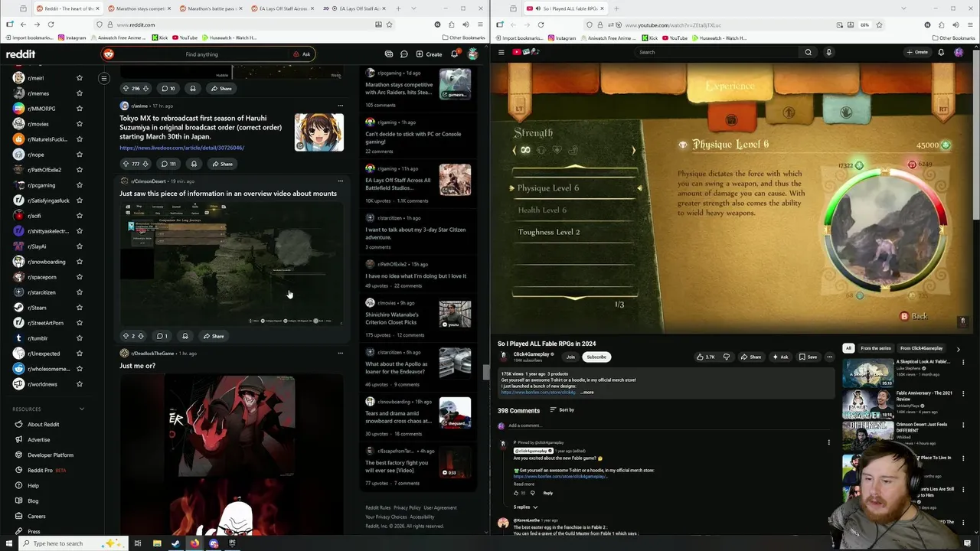Like the Fable RPGs video
The height and width of the screenshot is (551, 980).
tap(705, 357)
